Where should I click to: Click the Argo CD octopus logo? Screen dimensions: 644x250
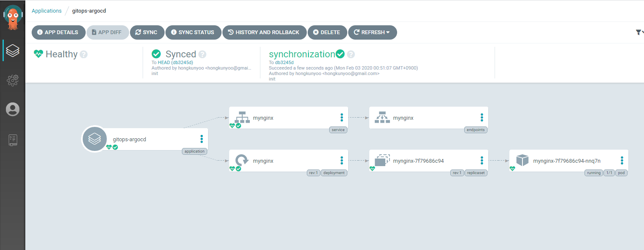click(x=13, y=18)
